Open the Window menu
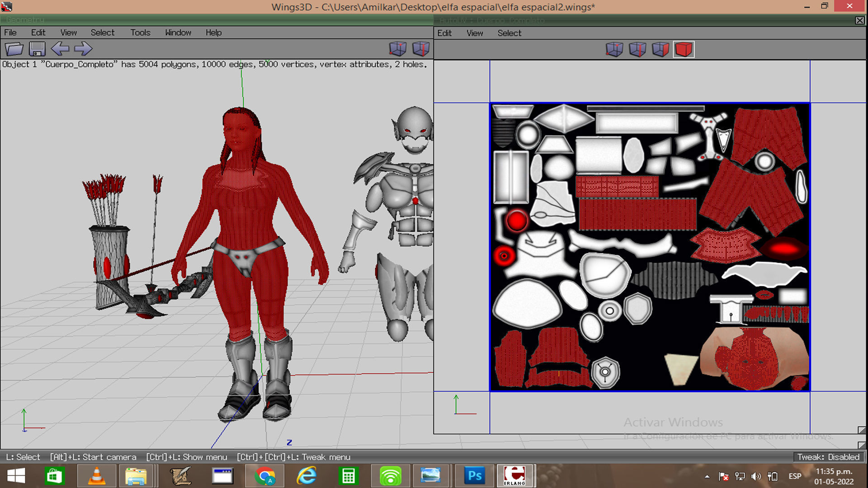 click(178, 33)
